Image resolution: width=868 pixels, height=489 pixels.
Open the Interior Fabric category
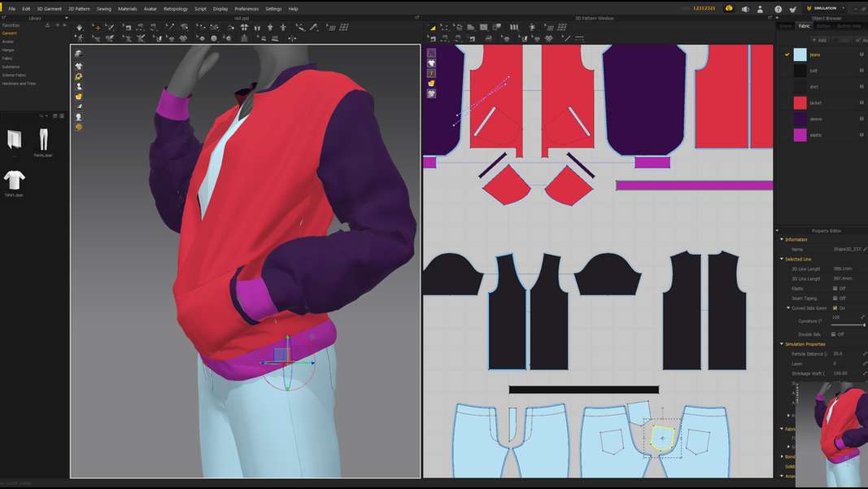point(14,76)
